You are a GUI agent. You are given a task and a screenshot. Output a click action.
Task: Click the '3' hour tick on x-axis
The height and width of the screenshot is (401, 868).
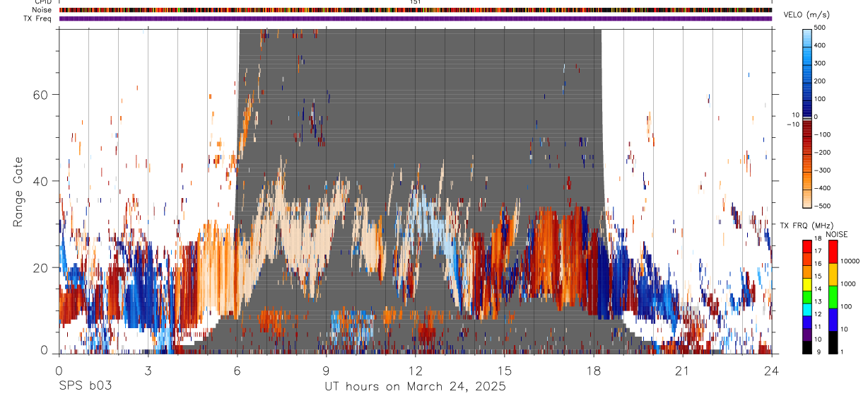click(x=148, y=370)
